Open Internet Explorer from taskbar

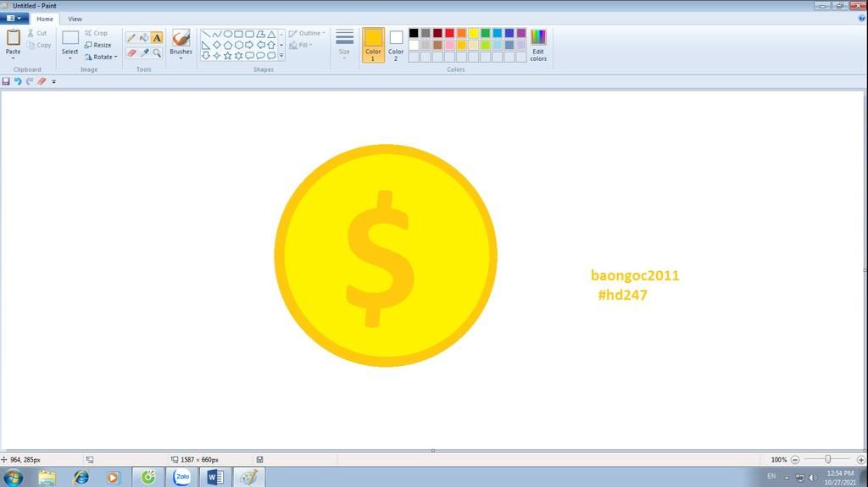point(81,477)
